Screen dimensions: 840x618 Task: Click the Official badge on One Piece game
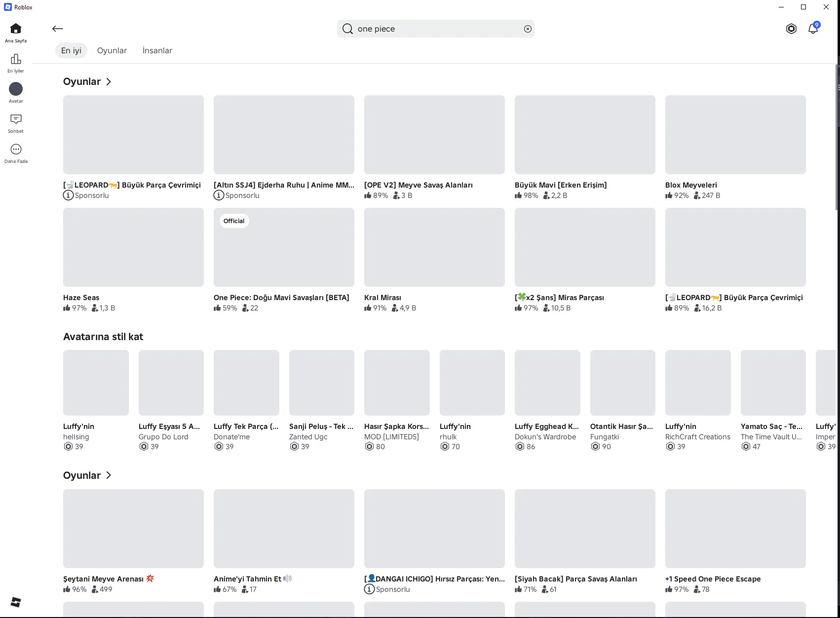[234, 221]
